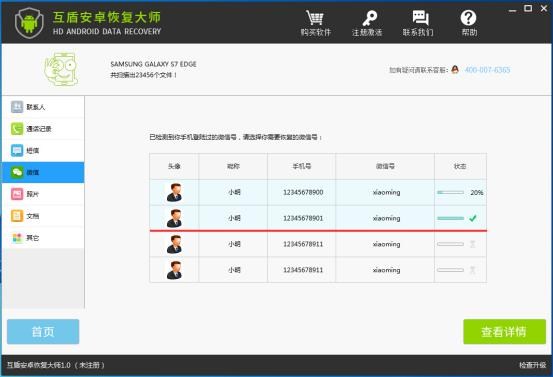The image size is (553, 377).
Task: Click the 状态 column header
Action: click(x=460, y=166)
